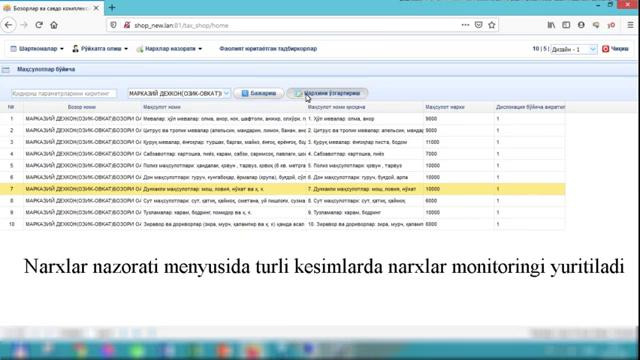Open the Шартномалар dropdown menu
The width and height of the screenshot is (640, 360).
coord(37,49)
